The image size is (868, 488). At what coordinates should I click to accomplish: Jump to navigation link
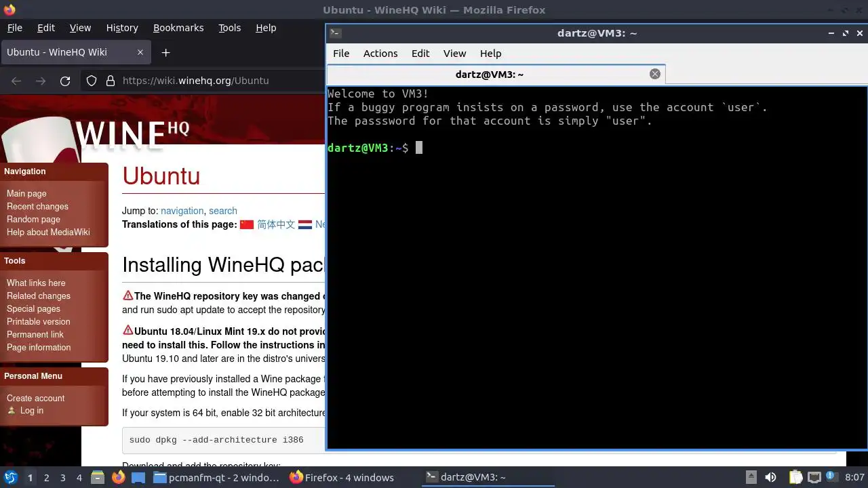(182, 211)
